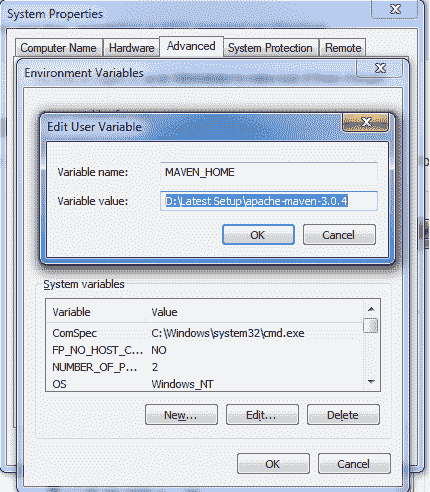Close the Environment Variables window
The width and height of the screenshot is (430, 492).
380,68
